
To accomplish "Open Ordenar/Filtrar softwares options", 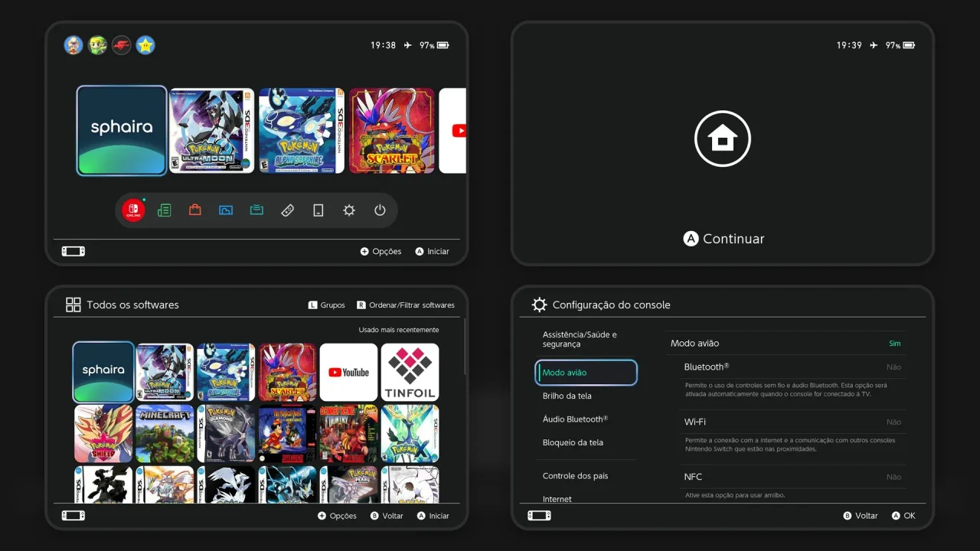I will [x=406, y=305].
